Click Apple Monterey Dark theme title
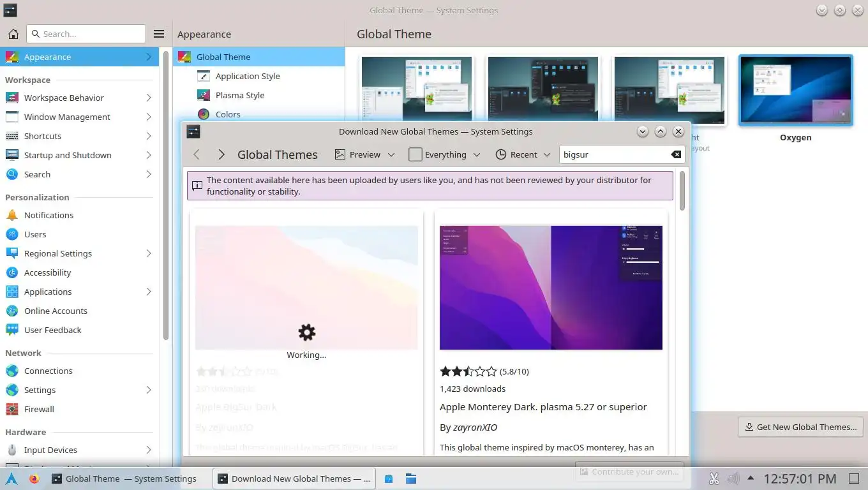 (x=543, y=406)
